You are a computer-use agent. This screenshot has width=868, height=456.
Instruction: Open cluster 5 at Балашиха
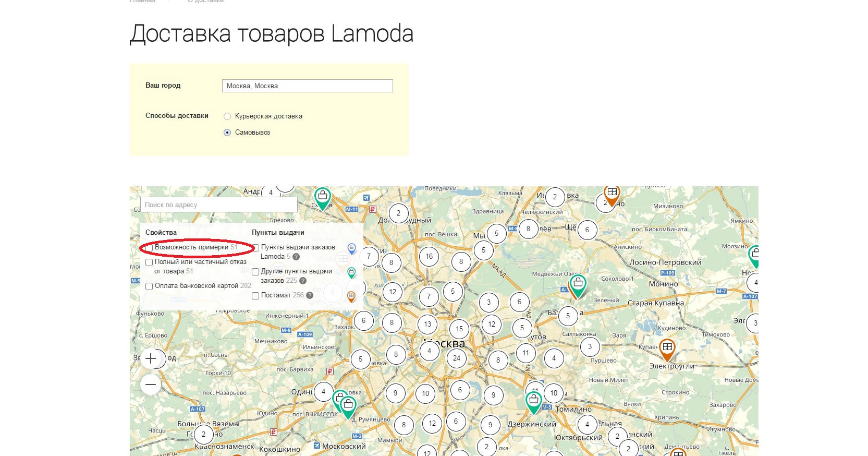click(568, 316)
